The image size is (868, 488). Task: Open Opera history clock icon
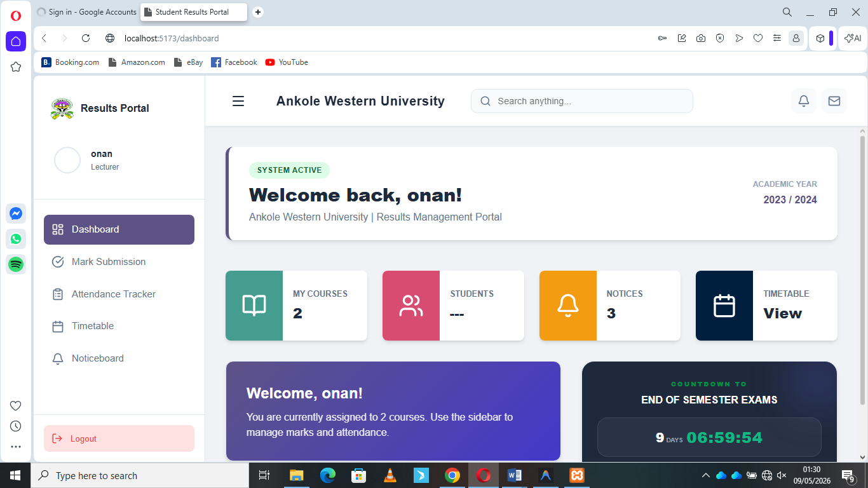click(x=16, y=426)
